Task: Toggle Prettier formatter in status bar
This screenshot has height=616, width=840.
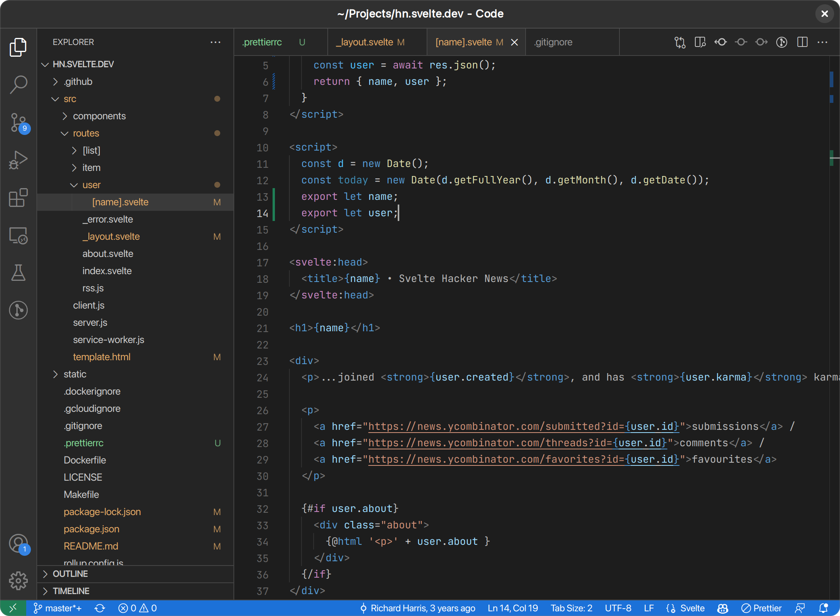Action: click(761, 608)
